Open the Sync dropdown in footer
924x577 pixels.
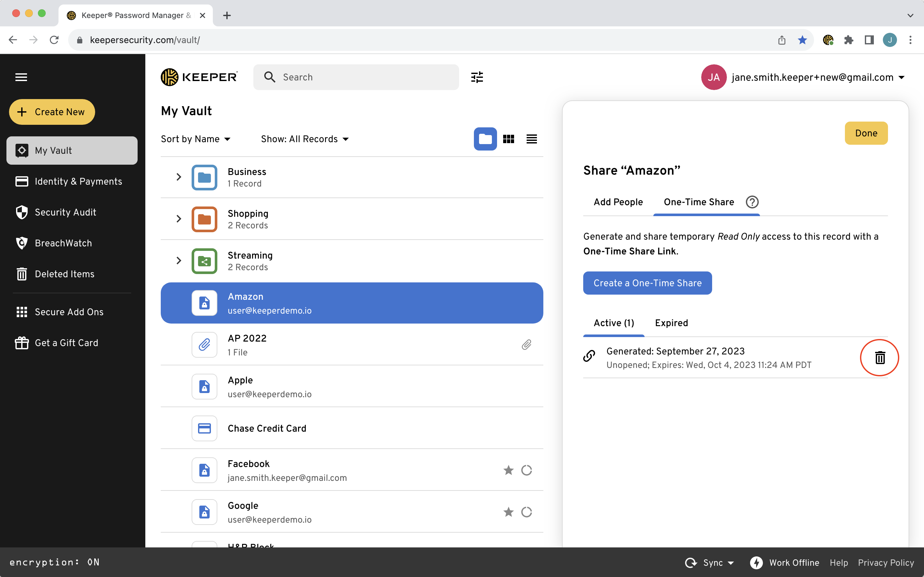709,563
